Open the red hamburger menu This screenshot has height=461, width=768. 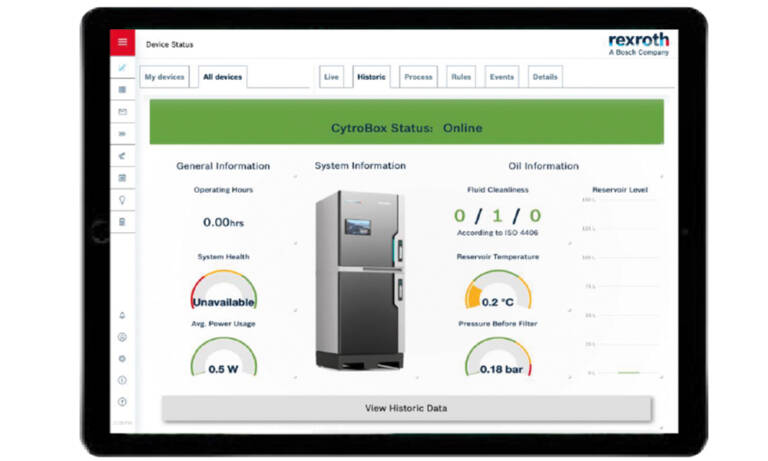coord(122,42)
